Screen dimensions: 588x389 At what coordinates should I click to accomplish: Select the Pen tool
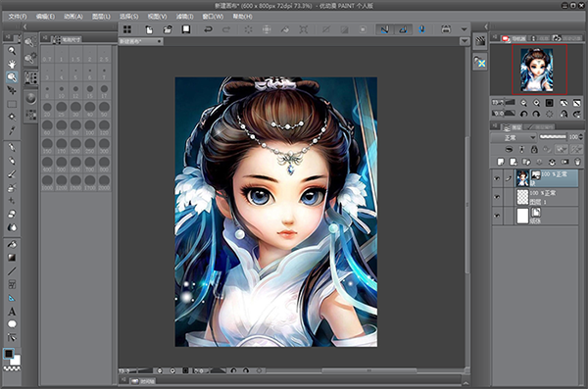click(x=12, y=147)
